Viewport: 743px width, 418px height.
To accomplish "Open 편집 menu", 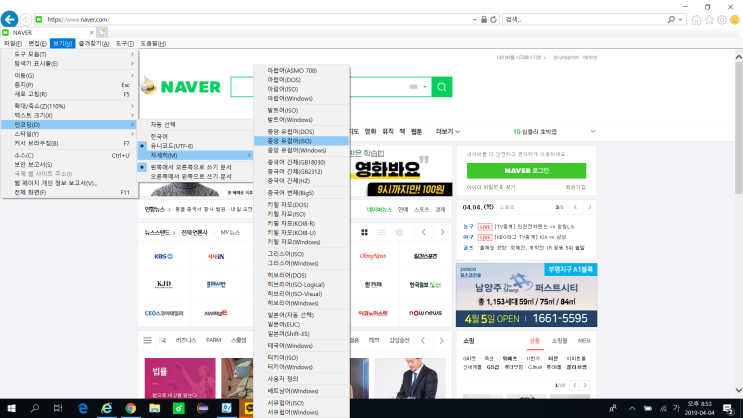I will tap(37, 43).
